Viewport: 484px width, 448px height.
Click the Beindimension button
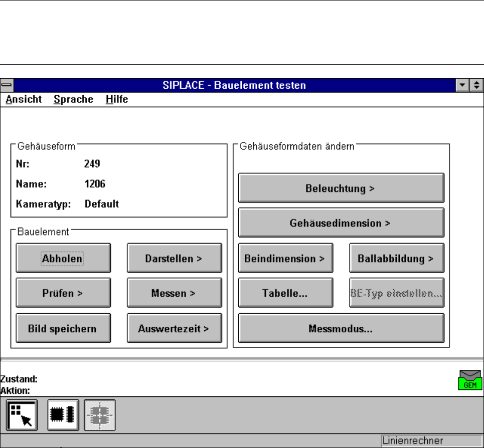coord(285,258)
